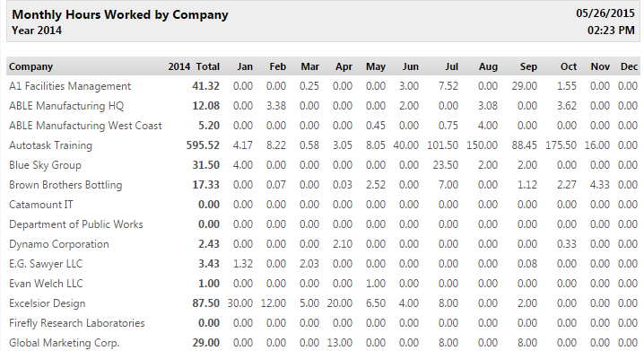Image resolution: width=644 pixels, height=351 pixels.
Task: Click the Company column header
Action: coord(30,66)
